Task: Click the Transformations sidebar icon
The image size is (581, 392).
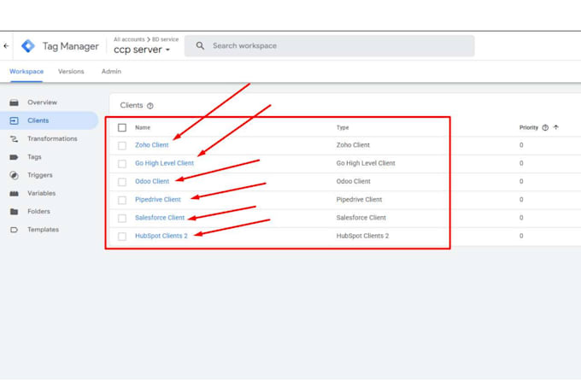Action: pos(14,138)
